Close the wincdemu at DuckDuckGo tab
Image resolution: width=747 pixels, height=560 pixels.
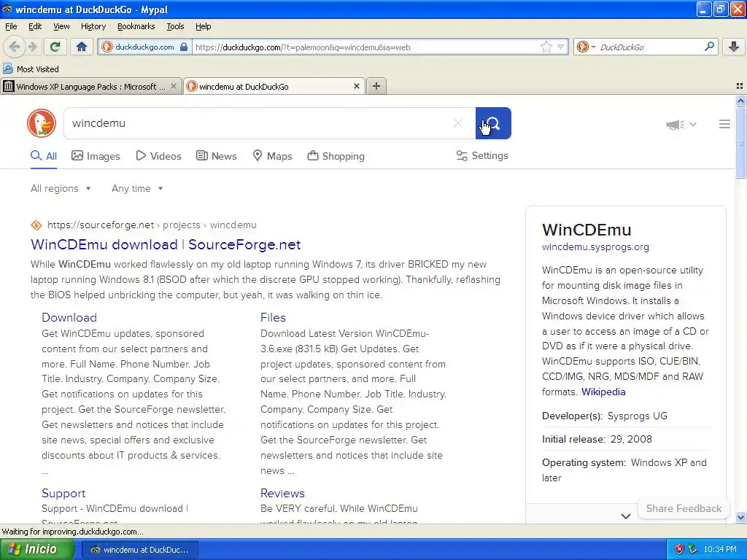[x=356, y=86]
